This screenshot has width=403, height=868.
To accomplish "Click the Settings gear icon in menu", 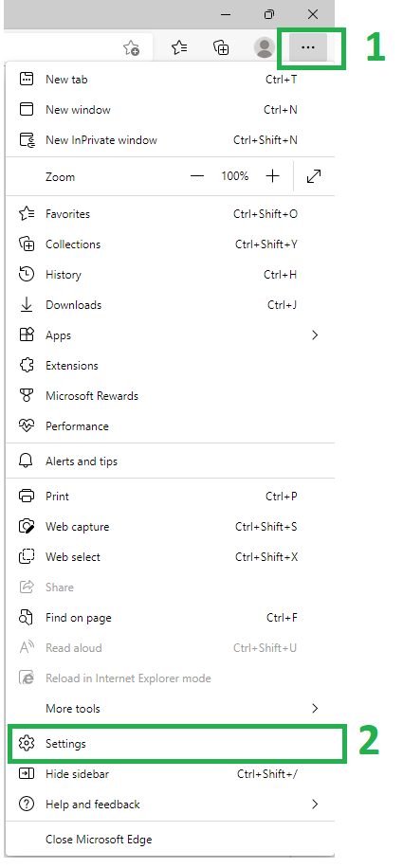I will point(27,744).
